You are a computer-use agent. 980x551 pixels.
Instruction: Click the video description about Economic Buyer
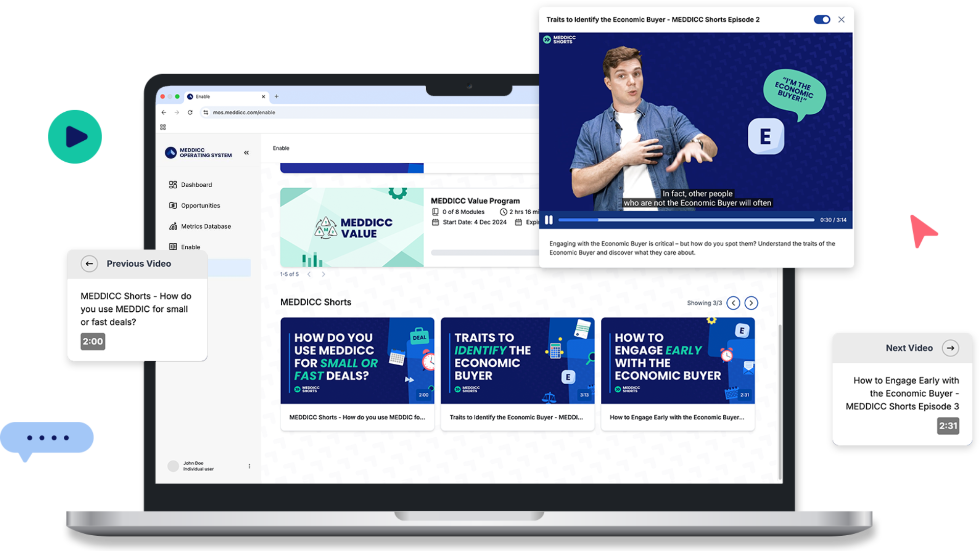coord(692,248)
